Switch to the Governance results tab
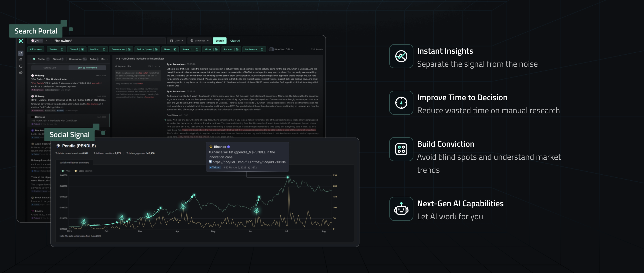Image resolution: width=644 pixels, height=273 pixels. 78,59
